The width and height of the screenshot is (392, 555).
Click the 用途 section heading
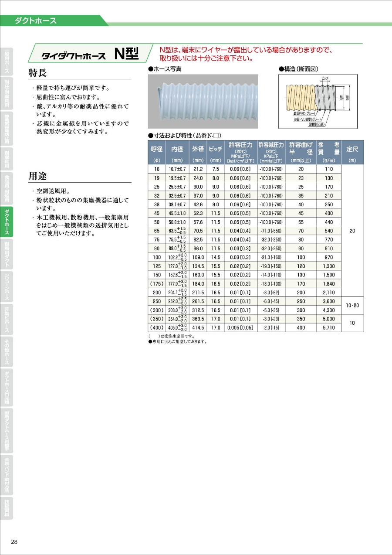[38, 176]
